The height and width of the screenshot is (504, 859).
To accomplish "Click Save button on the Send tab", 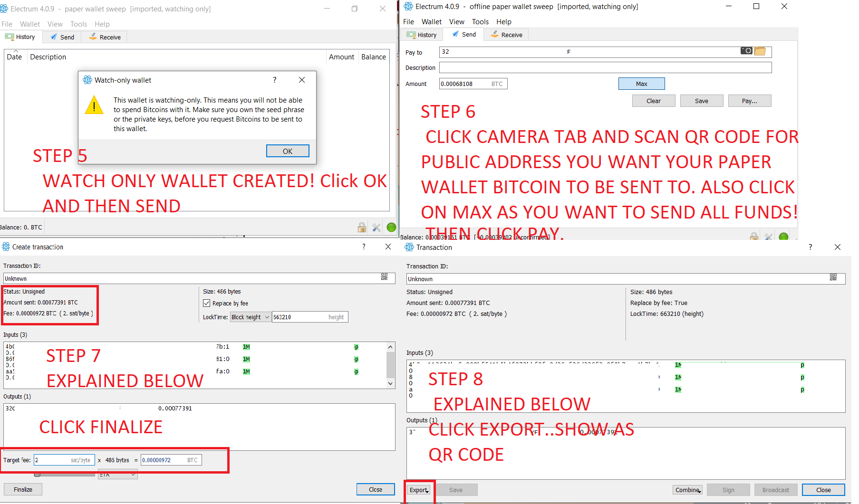I will [702, 101].
